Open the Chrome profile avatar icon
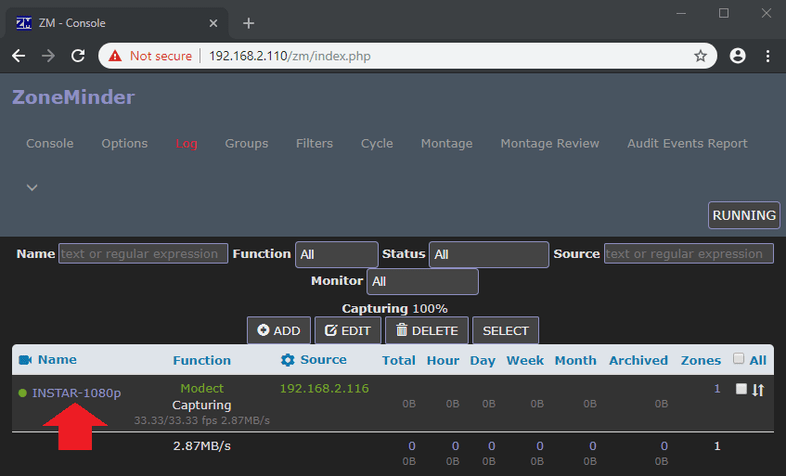Screen dimensions: 786x476 click(738, 56)
